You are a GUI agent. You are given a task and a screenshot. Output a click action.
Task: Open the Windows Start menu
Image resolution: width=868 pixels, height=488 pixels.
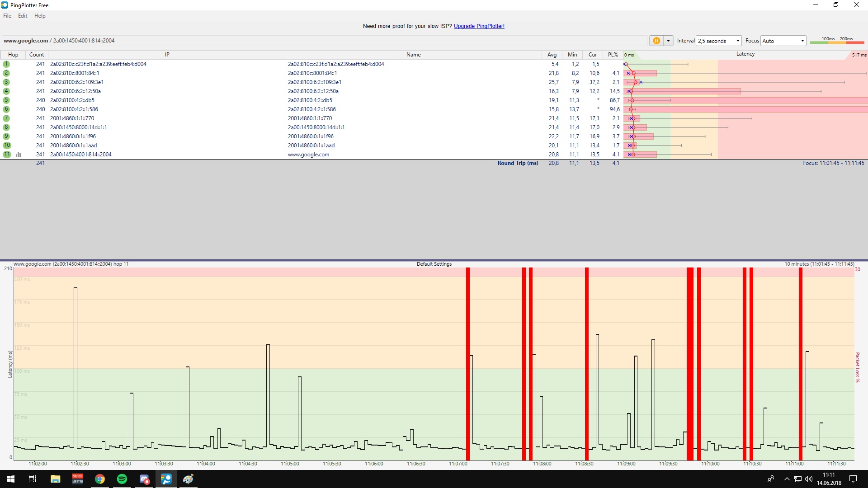[11, 479]
